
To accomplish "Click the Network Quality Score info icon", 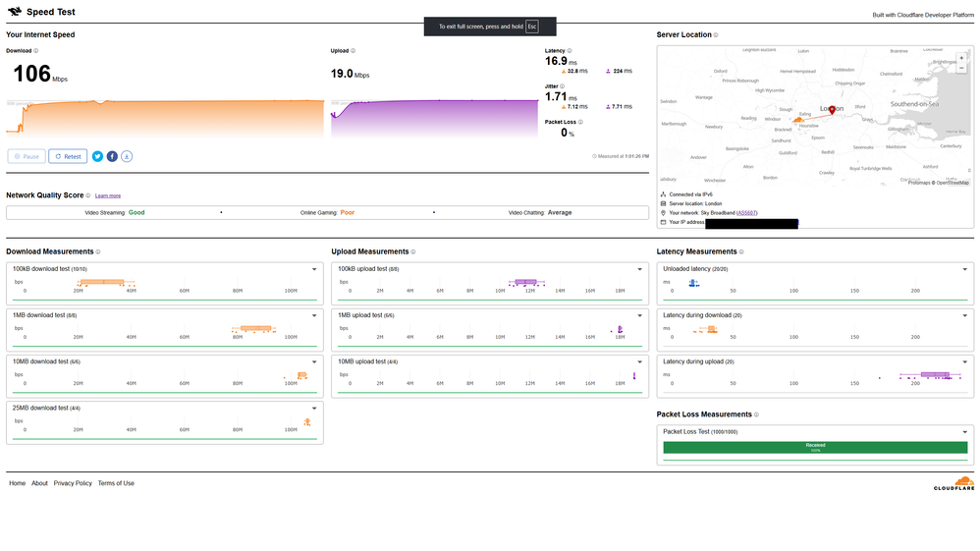I will (x=87, y=195).
